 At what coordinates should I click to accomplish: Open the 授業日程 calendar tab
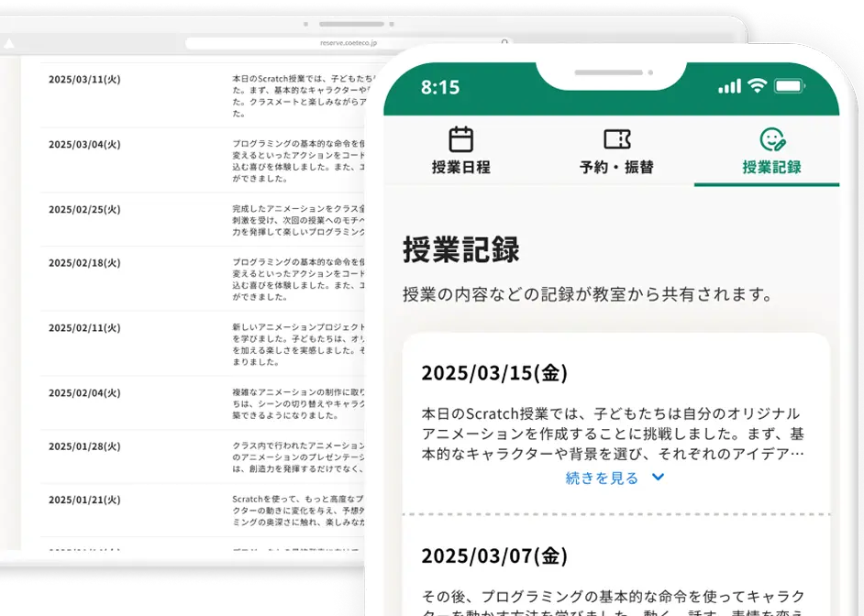[x=460, y=150]
